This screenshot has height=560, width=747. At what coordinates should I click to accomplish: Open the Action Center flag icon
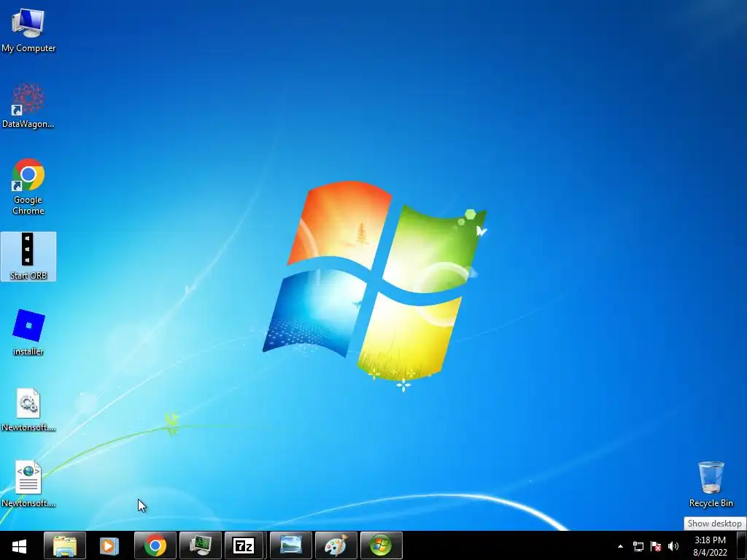pos(656,546)
